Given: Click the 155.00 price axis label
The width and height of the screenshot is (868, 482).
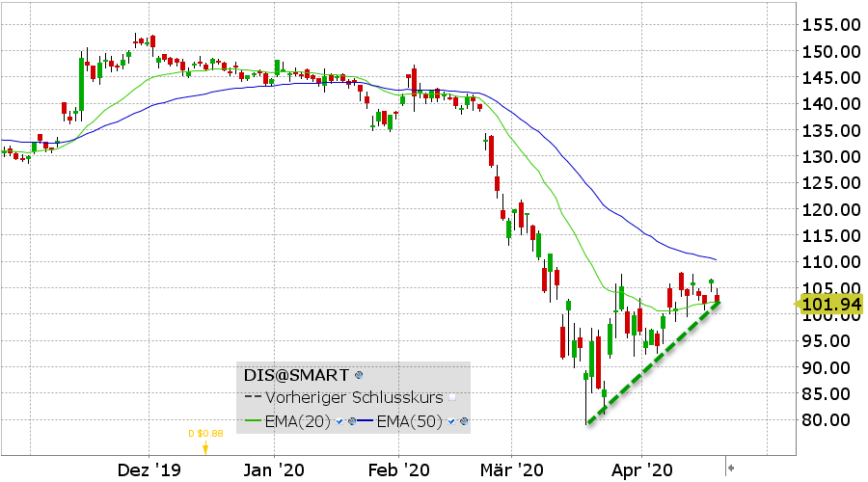Looking at the screenshot, I should (831, 25).
